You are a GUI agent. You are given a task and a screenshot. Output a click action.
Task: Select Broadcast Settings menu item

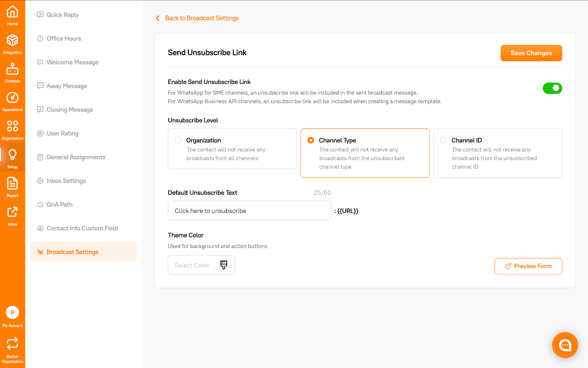[84, 252]
